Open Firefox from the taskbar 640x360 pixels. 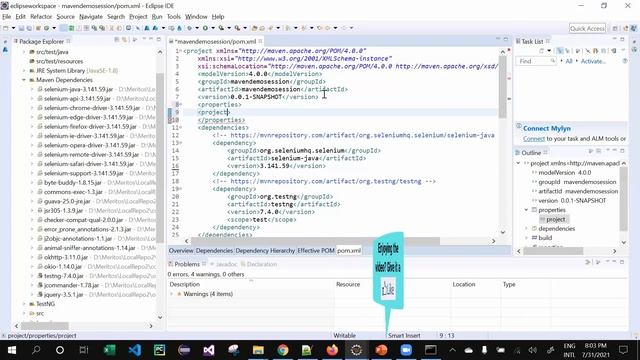pos(332,350)
